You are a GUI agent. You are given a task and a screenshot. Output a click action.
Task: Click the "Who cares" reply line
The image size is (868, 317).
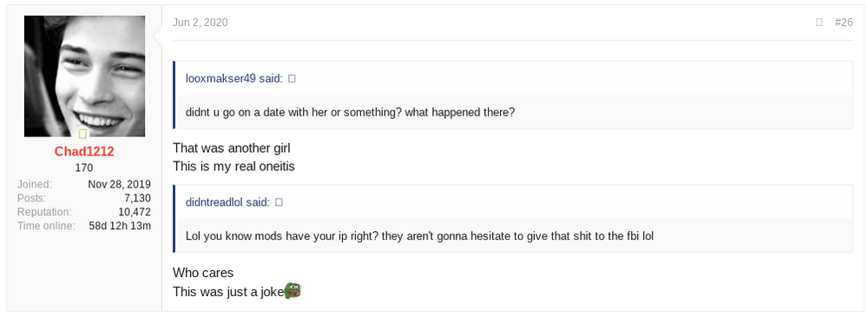(x=203, y=273)
